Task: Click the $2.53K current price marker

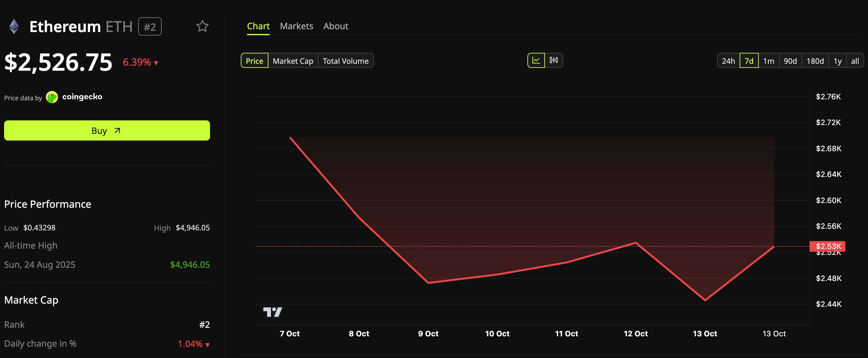Action: 827,246
